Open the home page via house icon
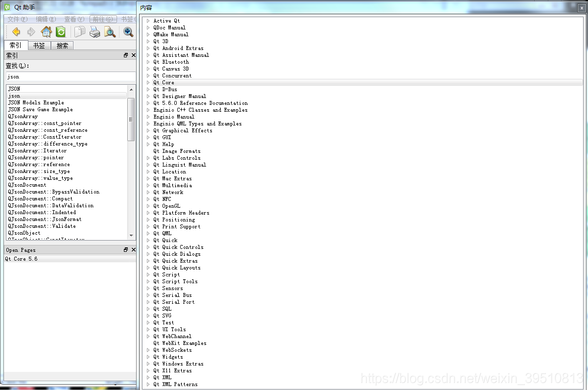588x390 pixels. (x=46, y=32)
